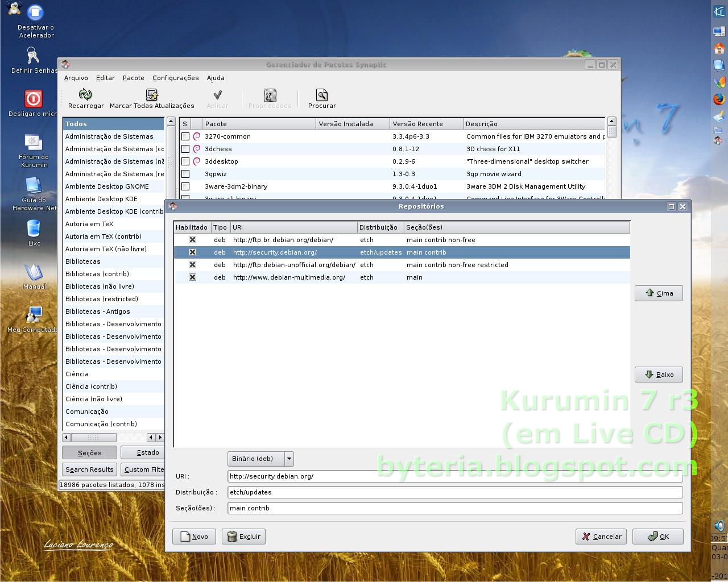This screenshot has width=728, height=582.
Task: Open the Binário (deb) dropdown
Action: pyautogui.click(x=260, y=459)
